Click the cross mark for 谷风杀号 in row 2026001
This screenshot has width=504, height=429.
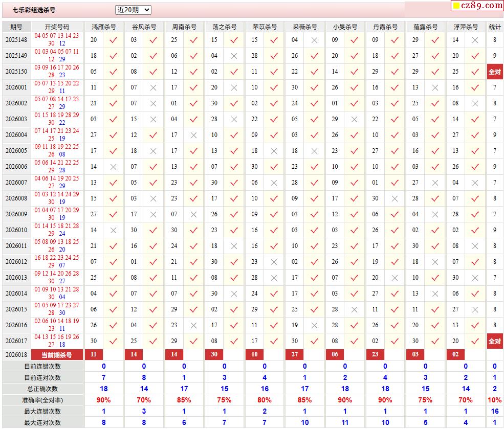pos(153,87)
